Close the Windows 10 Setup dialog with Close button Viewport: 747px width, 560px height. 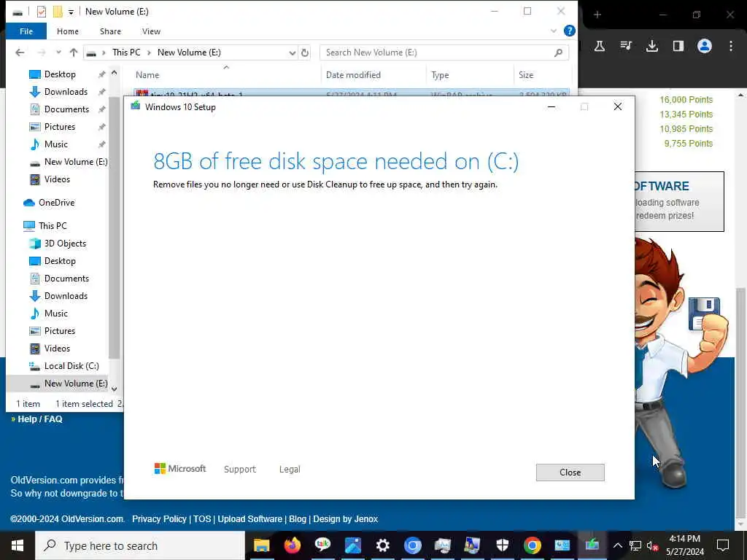point(570,472)
